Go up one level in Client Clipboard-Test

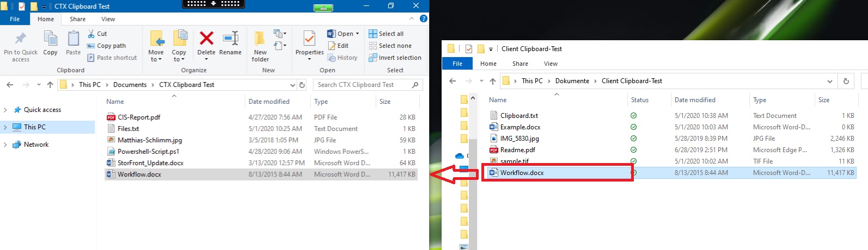point(493,81)
